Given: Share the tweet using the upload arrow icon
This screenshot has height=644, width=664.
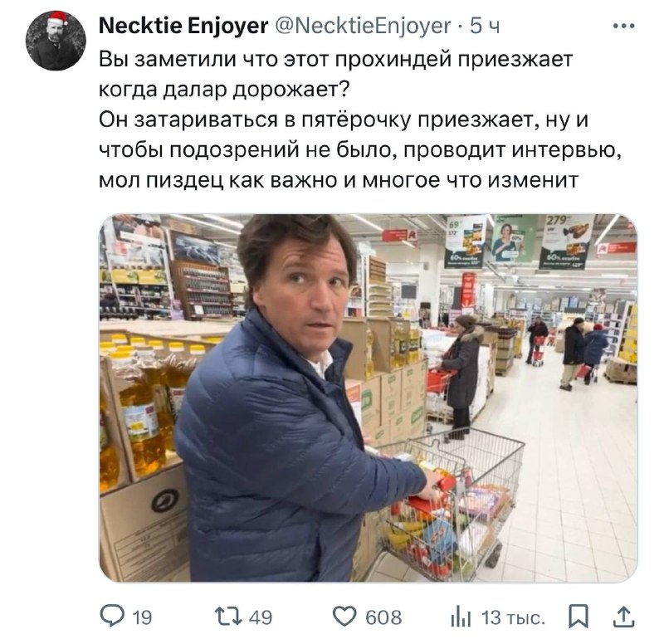Looking at the screenshot, I should pos(624,617).
